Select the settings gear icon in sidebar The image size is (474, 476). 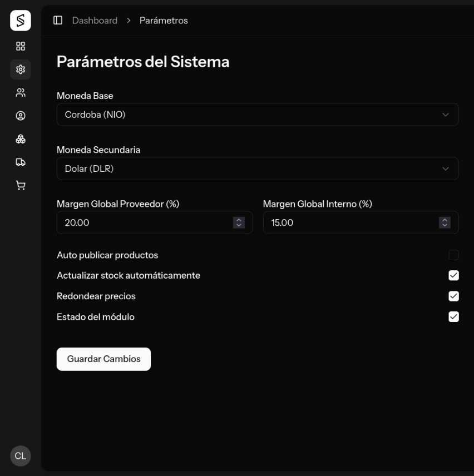coord(21,70)
